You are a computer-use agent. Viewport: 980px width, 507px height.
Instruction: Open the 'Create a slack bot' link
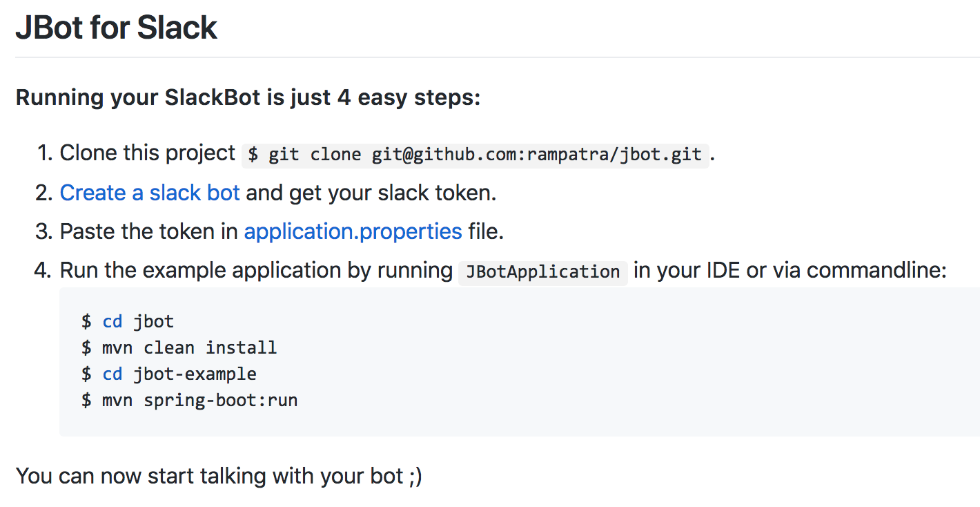150,193
